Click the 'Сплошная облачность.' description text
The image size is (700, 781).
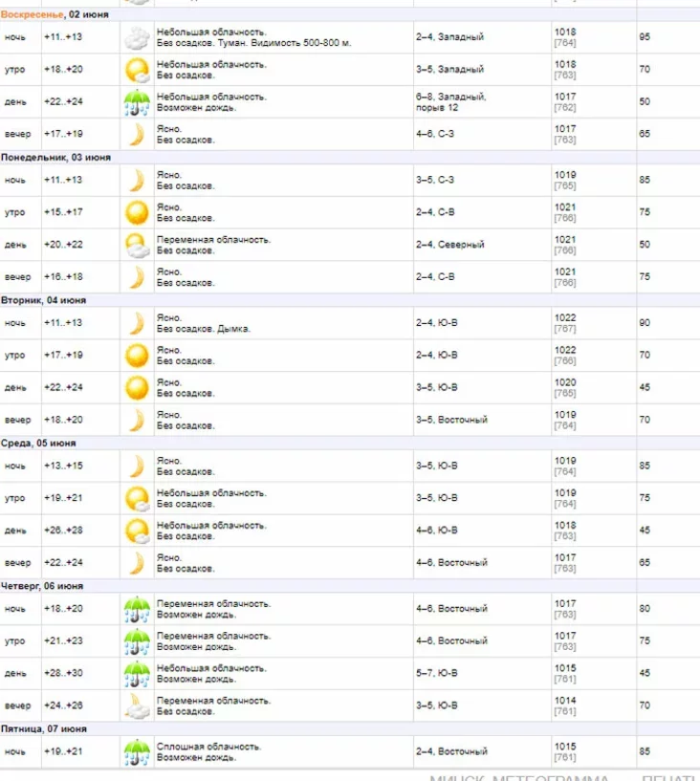208,747
